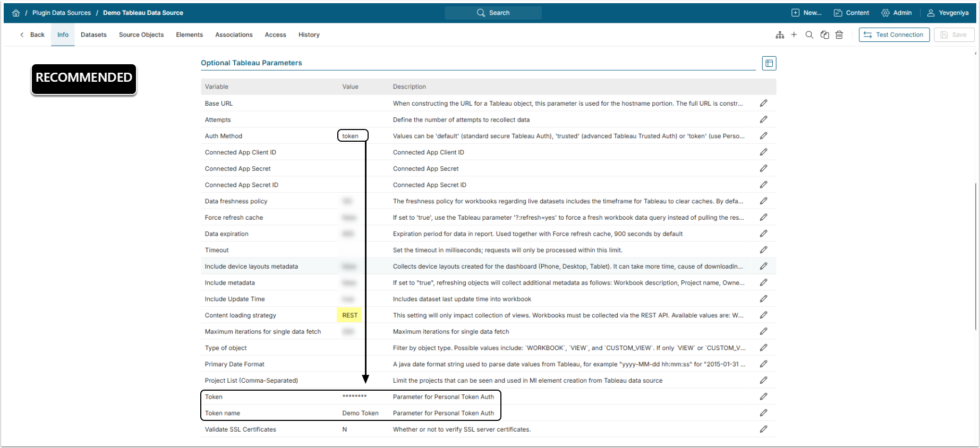The height and width of the screenshot is (448, 980).
Task: Edit the Include Update Time parameter
Action: 763,299
